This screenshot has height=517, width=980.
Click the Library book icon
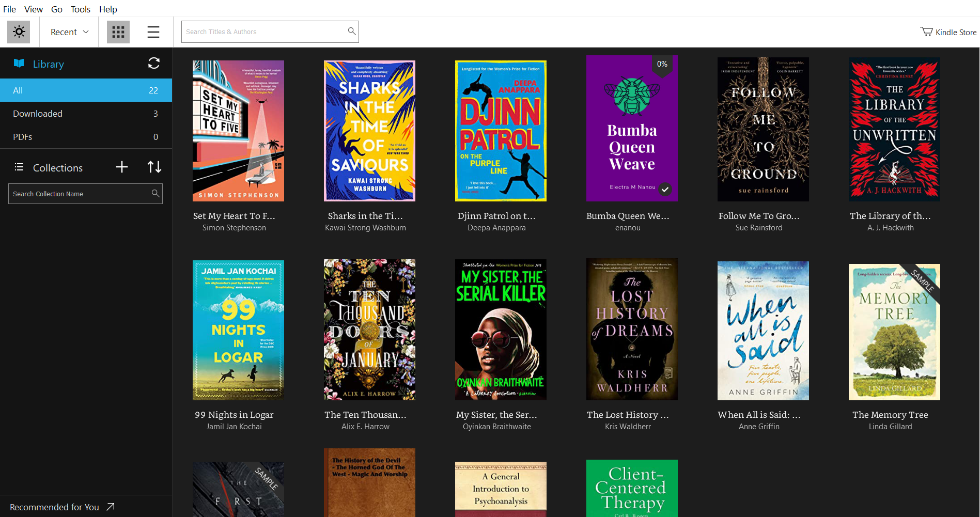tap(19, 64)
